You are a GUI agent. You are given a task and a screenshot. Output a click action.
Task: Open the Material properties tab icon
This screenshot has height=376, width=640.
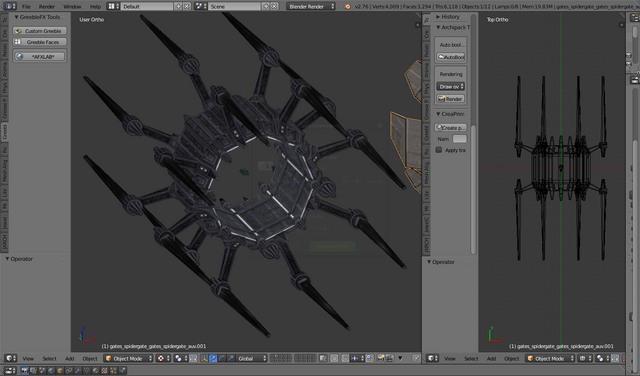[95, 371]
